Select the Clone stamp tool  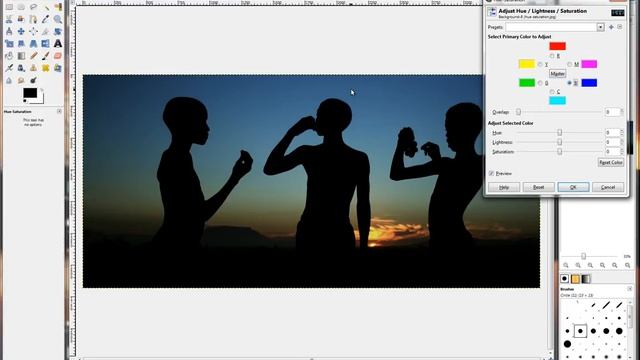(33, 68)
